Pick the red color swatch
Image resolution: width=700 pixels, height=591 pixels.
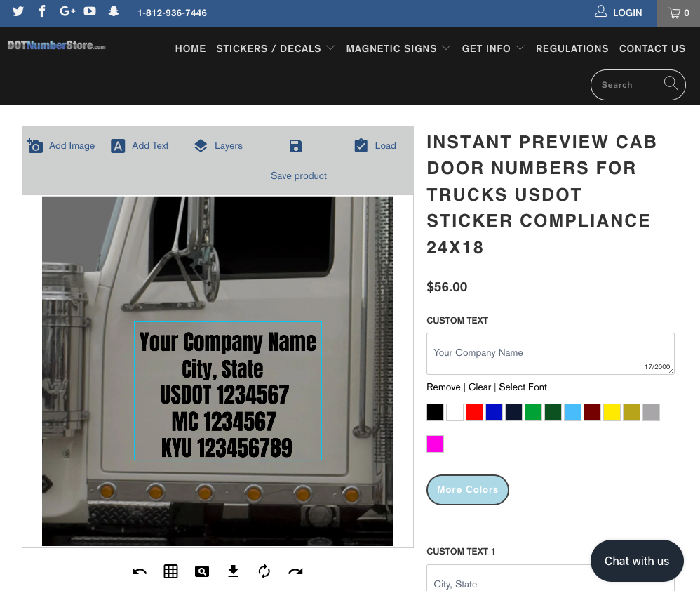pyautogui.click(x=474, y=412)
